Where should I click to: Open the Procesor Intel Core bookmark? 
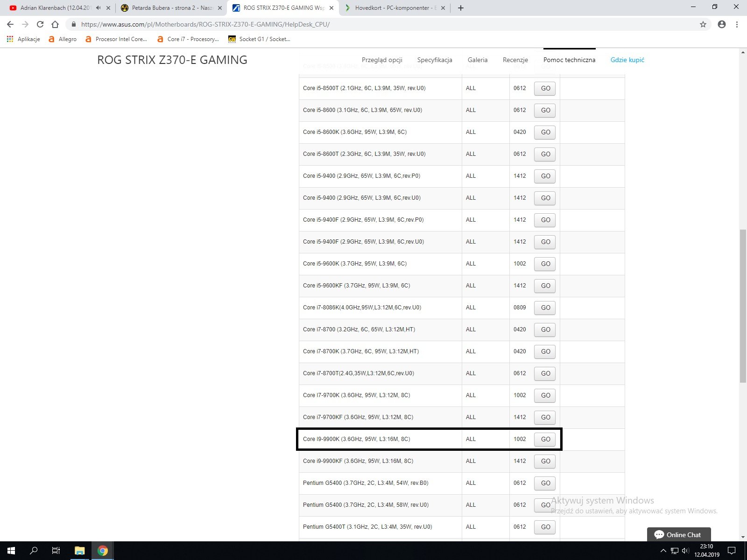pos(116,39)
